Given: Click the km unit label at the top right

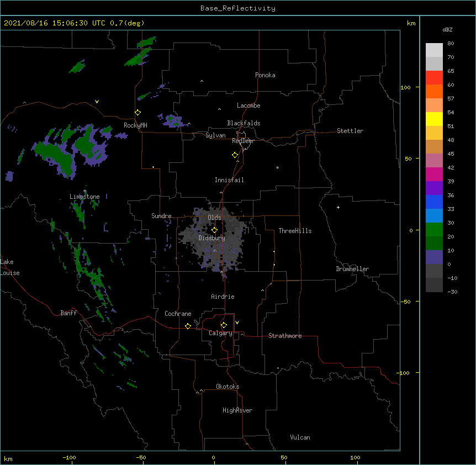Looking at the screenshot, I should [x=411, y=23].
